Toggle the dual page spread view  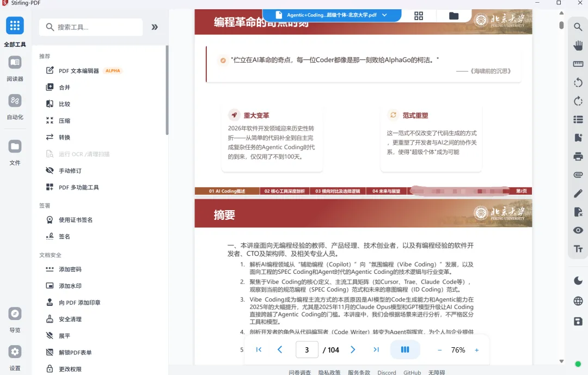pyautogui.click(x=405, y=349)
